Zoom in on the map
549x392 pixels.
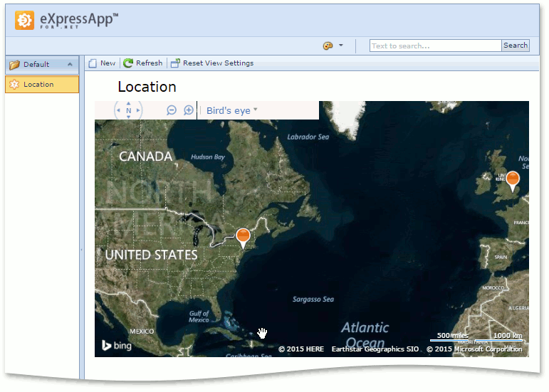click(189, 110)
